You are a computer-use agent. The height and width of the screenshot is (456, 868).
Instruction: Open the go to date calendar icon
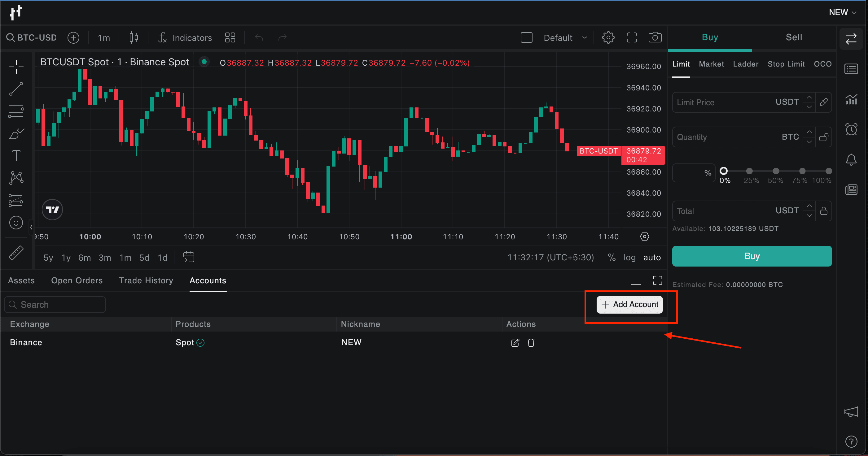(x=188, y=257)
